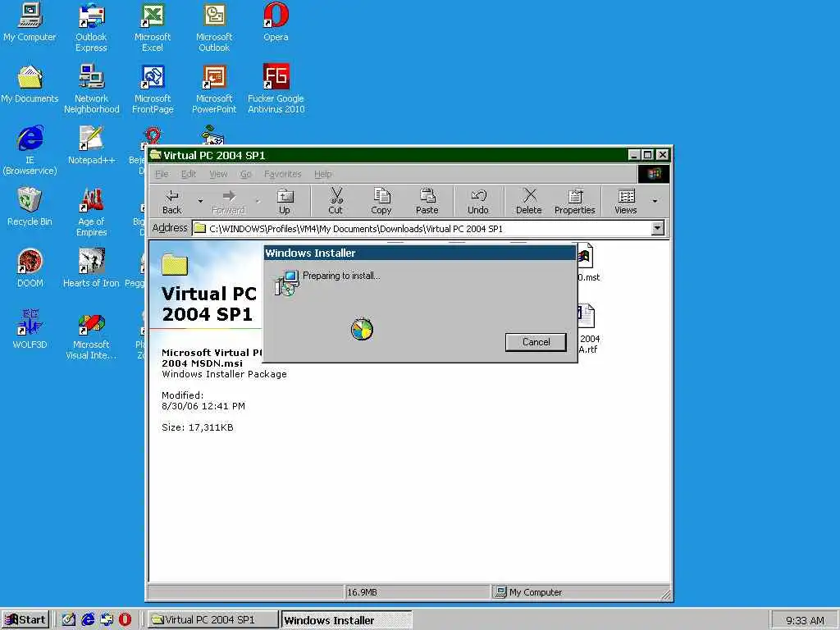Click the Windows Installer dialog title bar
Screen dimensions: 840x630
pyautogui.click(x=419, y=253)
